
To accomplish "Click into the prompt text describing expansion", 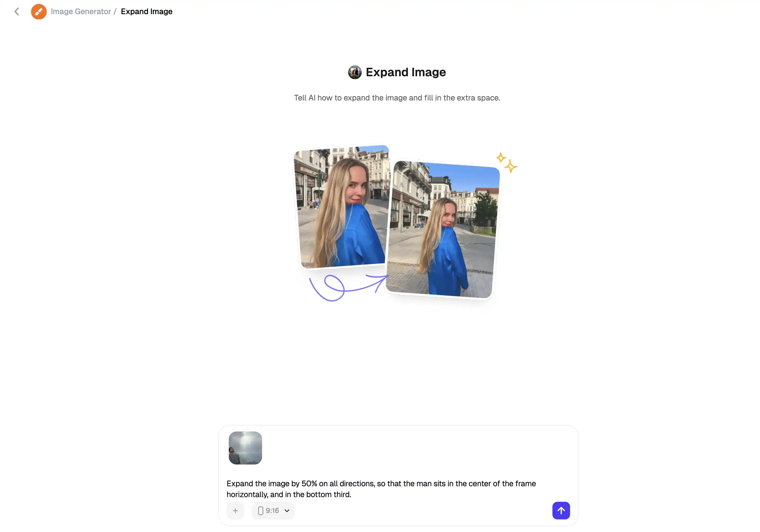I will pyautogui.click(x=381, y=484).
